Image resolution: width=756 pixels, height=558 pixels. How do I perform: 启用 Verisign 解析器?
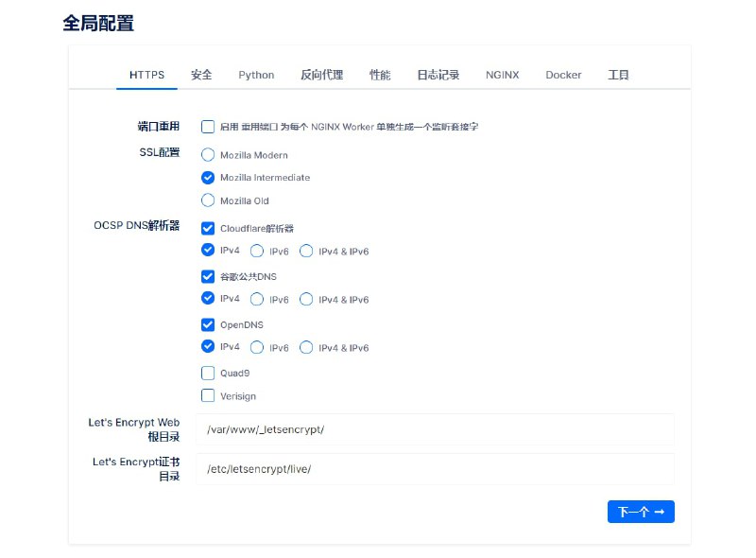point(208,395)
